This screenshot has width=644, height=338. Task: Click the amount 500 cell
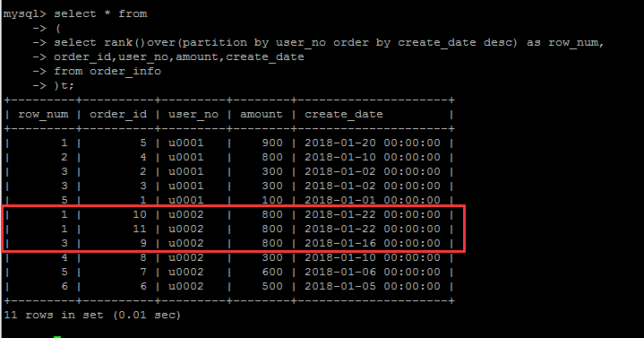(x=272, y=287)
